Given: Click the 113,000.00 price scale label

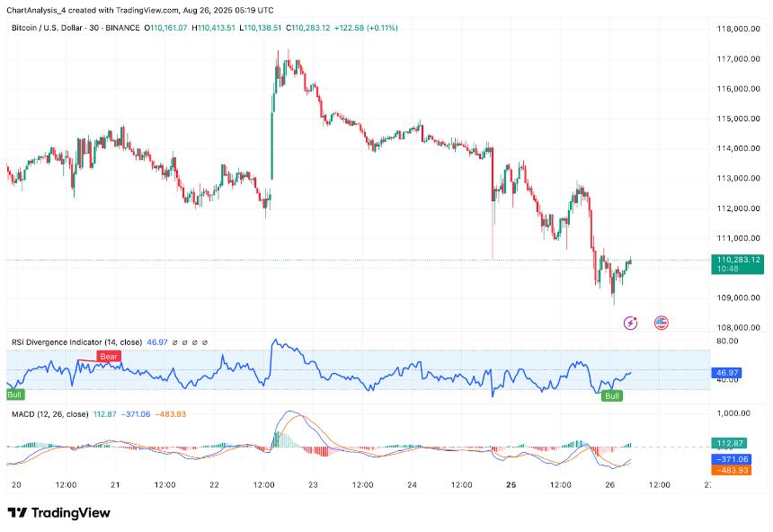Looking at the screenshot, I should point(738,179).
